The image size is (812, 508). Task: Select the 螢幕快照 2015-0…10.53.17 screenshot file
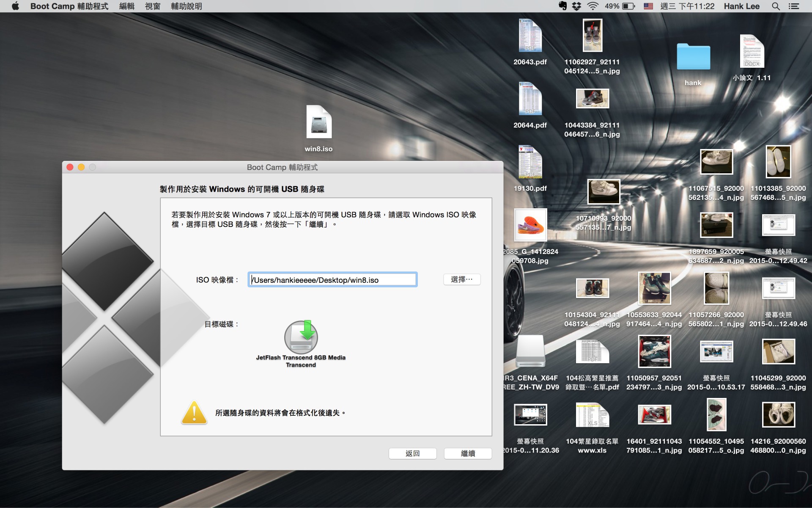716,351
